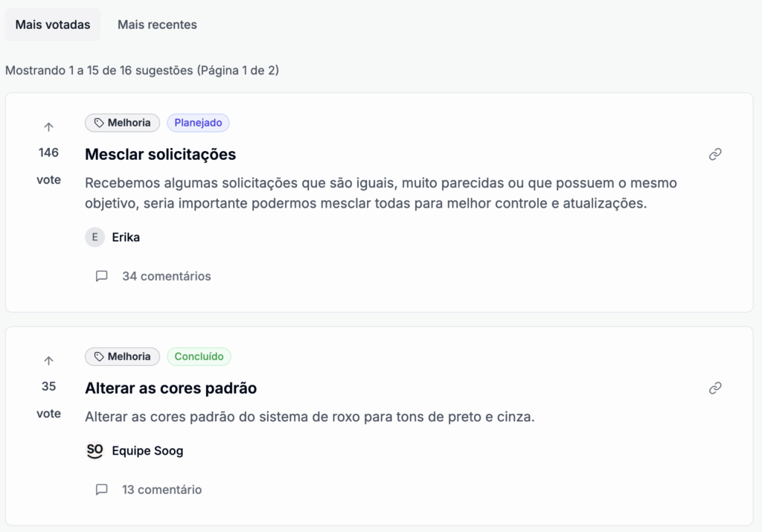Screen dimensions: 762x532
Task: Click the 146 vote count
Action: pos(48,153)
